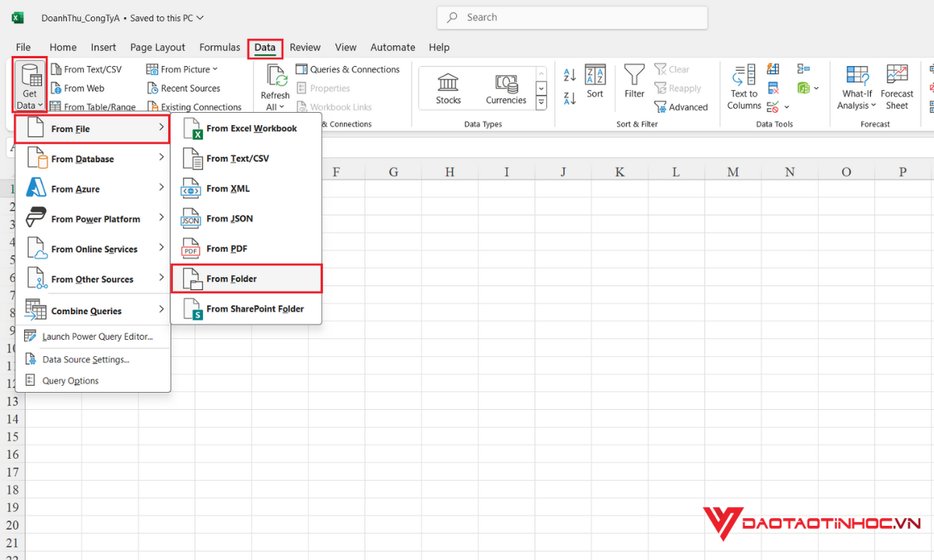Open Queries & Connections pane
This screenshot has width=934, height=560.
point(348,69)
